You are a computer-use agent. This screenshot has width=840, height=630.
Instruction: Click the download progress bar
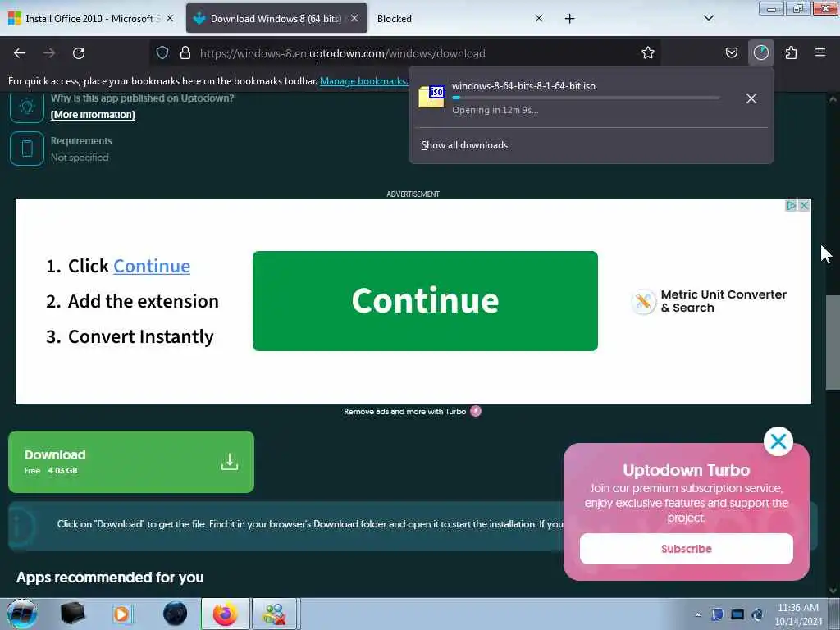click(586, 98)
